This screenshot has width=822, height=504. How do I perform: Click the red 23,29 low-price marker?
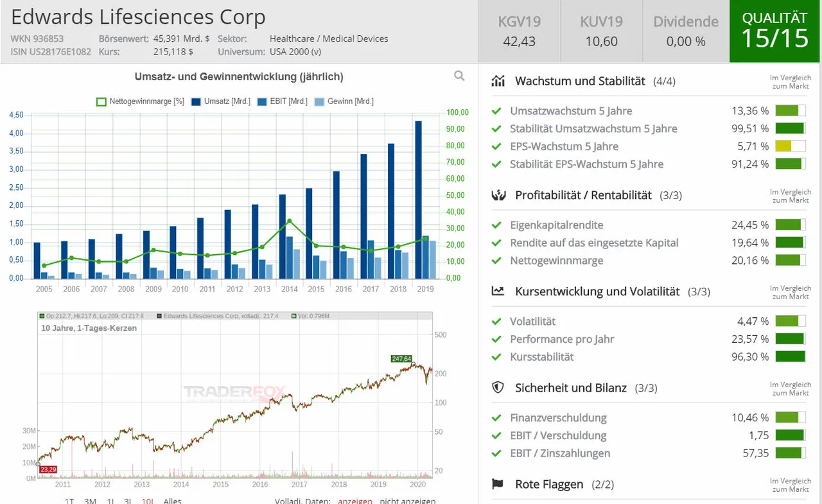coord(48,470)
